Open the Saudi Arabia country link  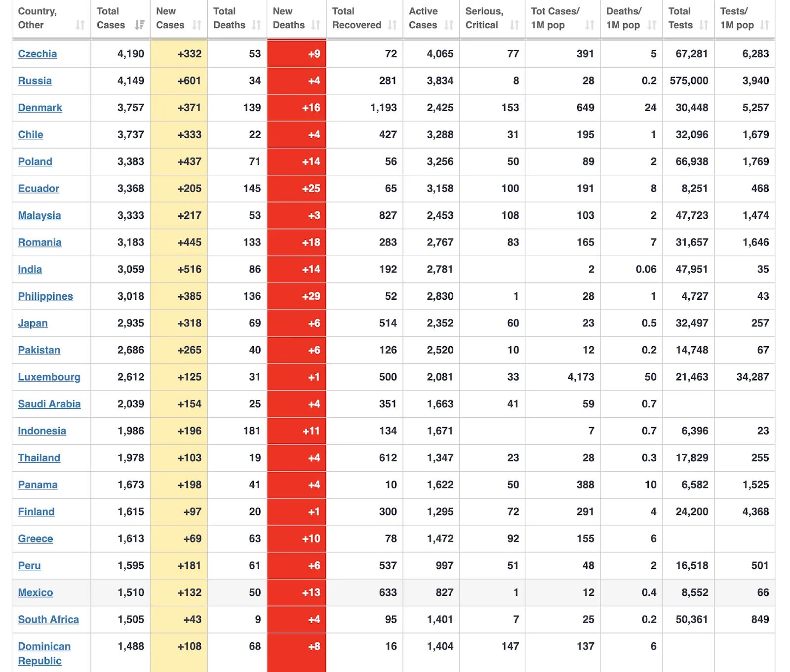click(49, 404)
